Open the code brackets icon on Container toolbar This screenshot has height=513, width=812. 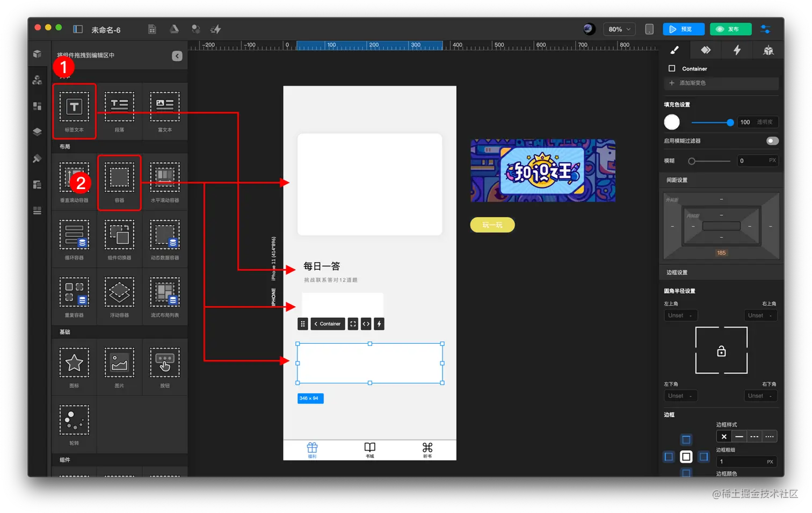366,324
